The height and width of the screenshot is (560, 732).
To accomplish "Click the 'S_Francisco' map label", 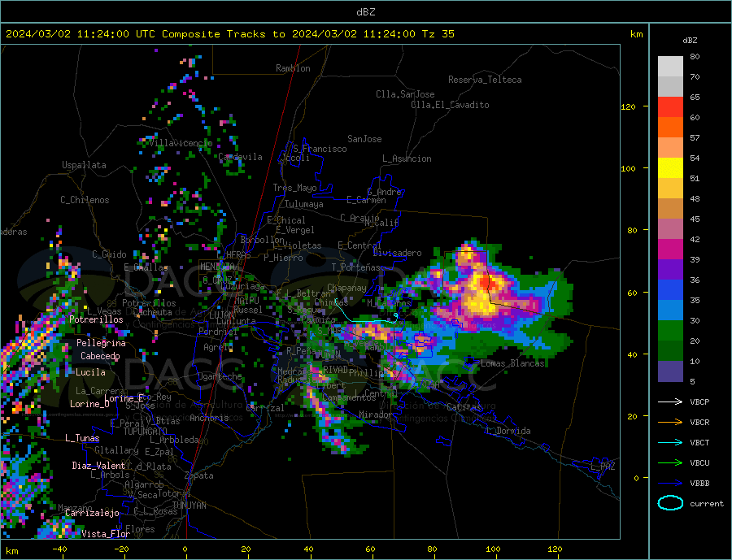I will pyautogui.click(x=320, y=149).
